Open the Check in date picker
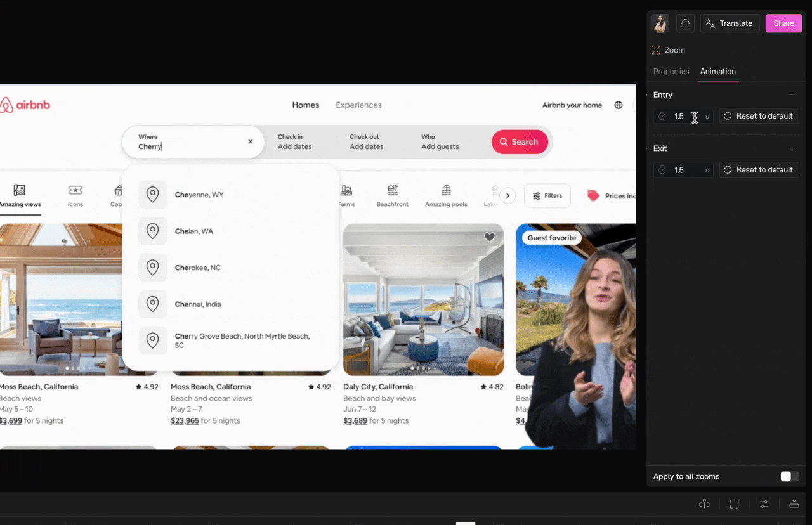The height and width of the screenshot is (525, 812). coord(295,141)
